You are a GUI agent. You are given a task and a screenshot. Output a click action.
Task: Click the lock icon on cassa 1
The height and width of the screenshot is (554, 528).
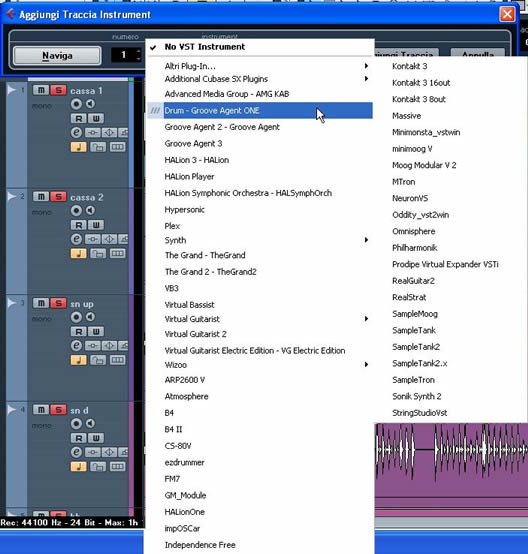98,147
